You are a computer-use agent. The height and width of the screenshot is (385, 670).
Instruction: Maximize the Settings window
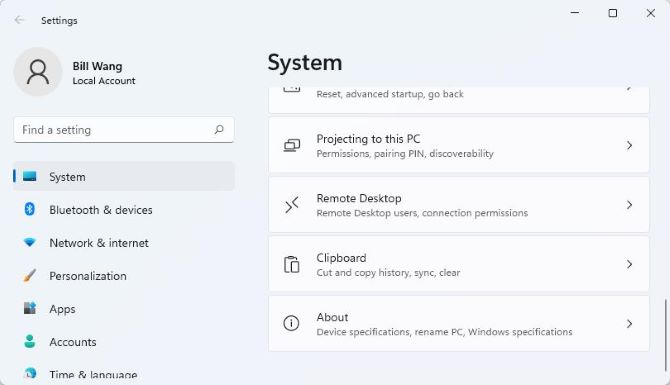[613, 13]
